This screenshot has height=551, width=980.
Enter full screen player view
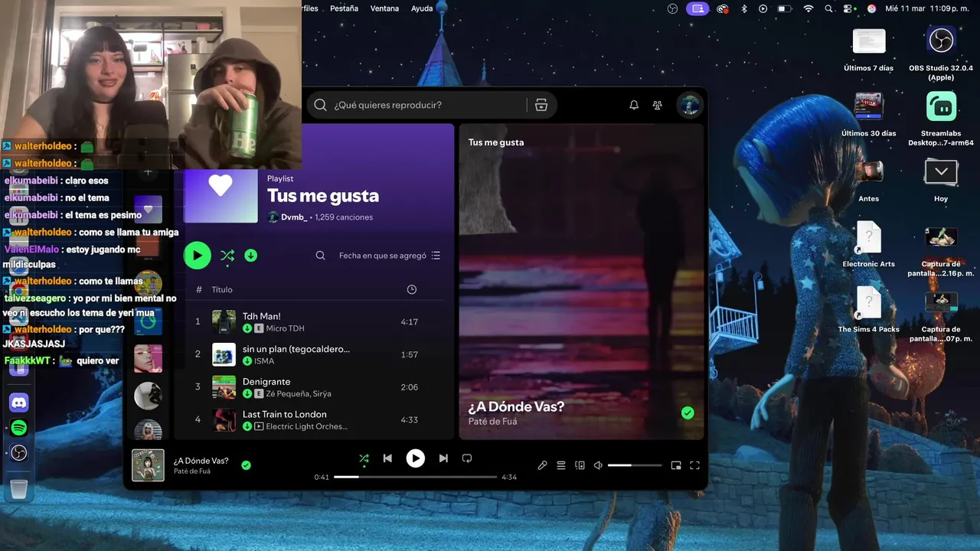[x=695, y=465]
